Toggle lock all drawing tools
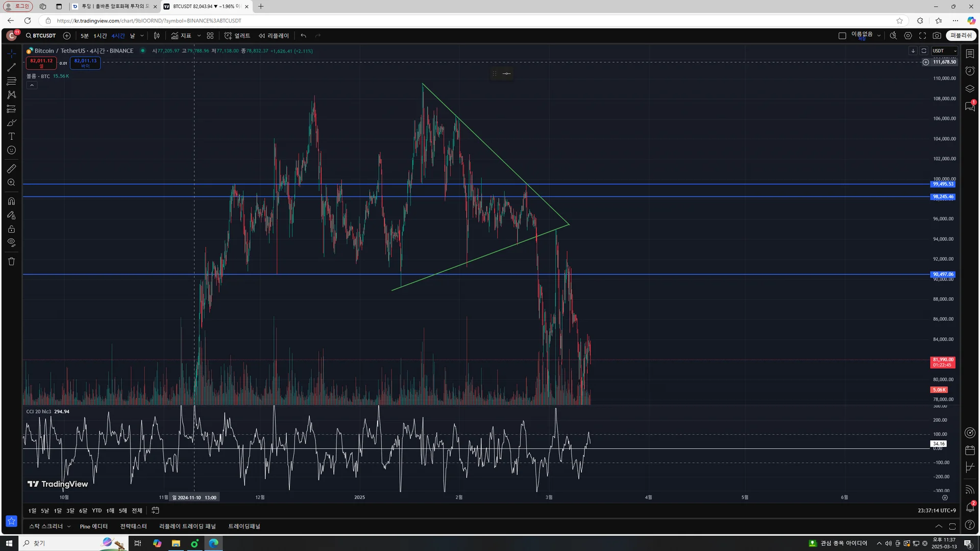Image resolution: width=980 pixels, height=551 pixels. 11,229
